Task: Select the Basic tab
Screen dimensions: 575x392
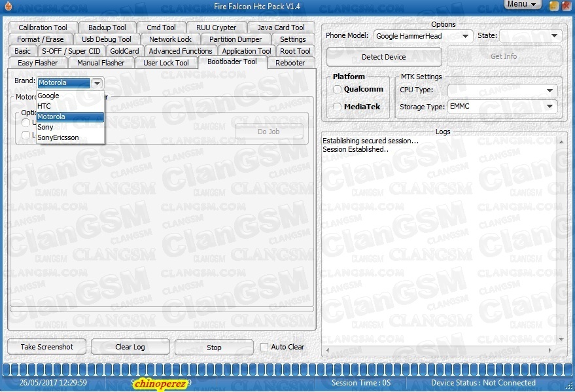Action: tap(22, 51)
